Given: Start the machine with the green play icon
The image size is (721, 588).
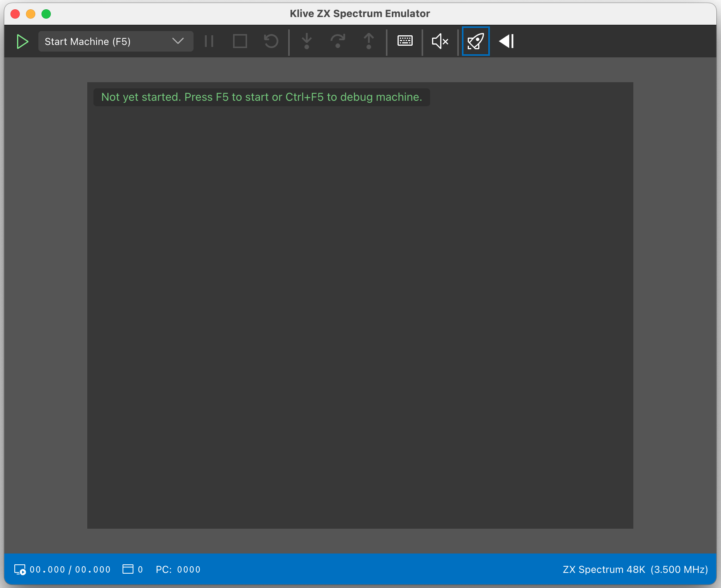Looking at the screenshot, I should coord(22,41).
